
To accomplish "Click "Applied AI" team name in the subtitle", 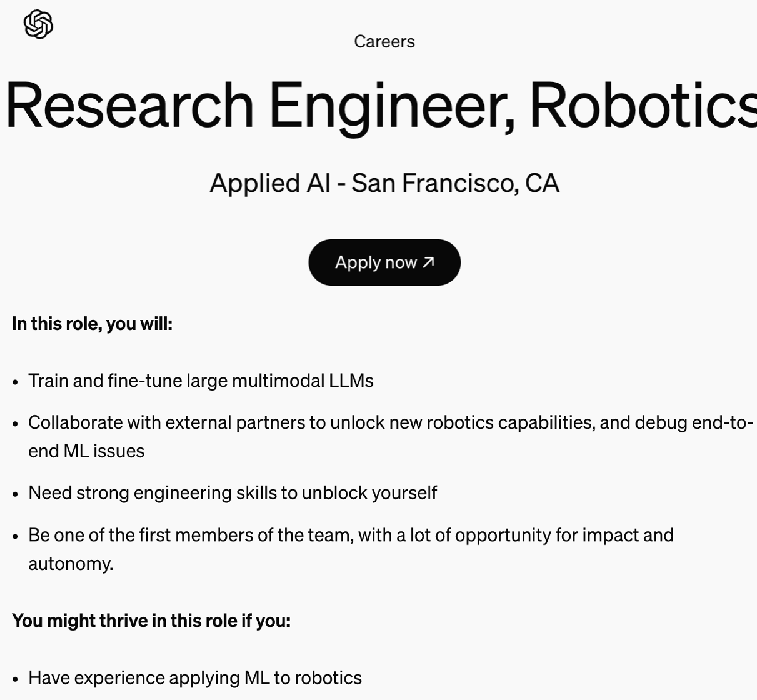I will click(269, 183).
